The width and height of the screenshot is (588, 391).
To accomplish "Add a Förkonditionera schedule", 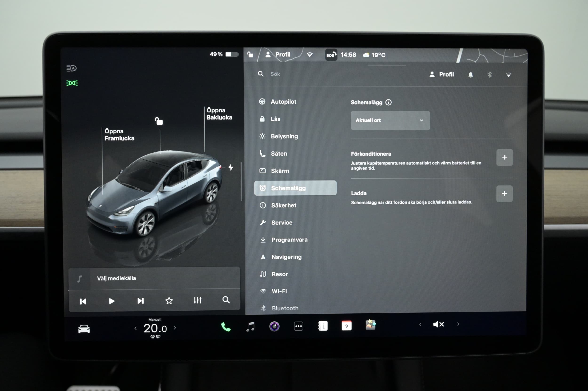I will (x=505, y=157).
